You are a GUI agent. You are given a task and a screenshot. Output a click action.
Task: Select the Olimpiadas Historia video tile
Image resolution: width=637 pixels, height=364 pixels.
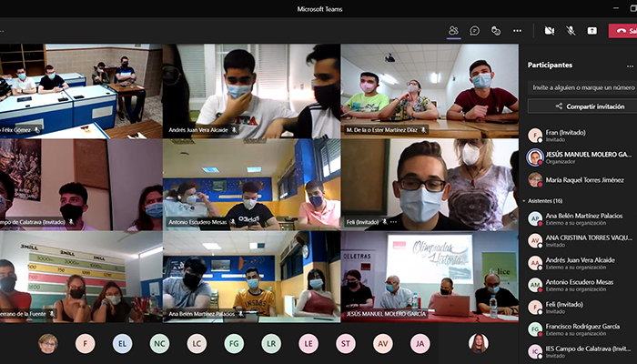tap(429, 273)
